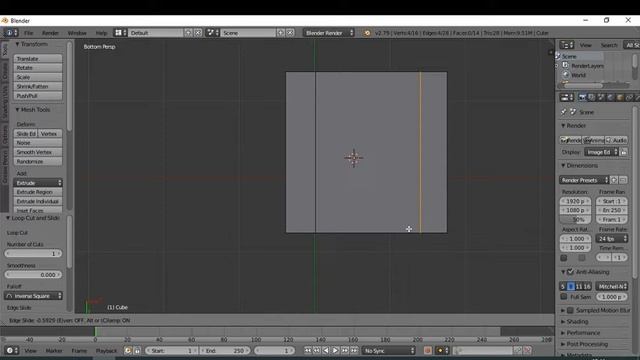Click the Rotate button
Screen dimensions: 640x360
(38, 68)
